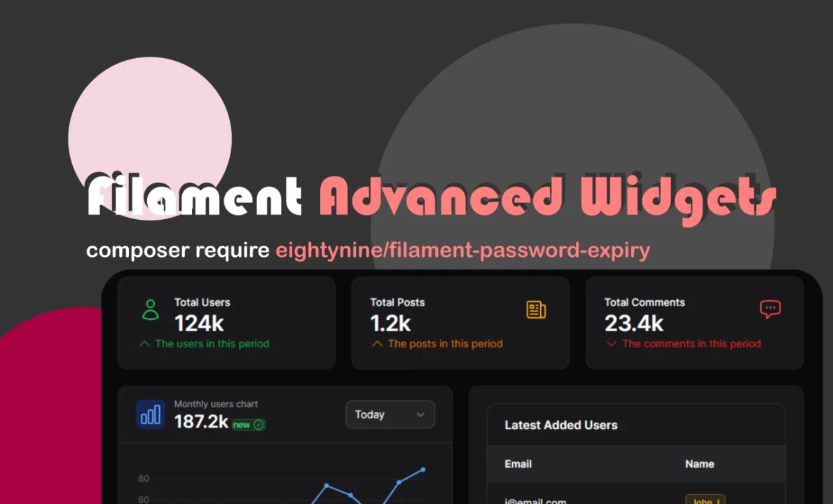Open the eightynine/filament-password-expiry package link
The image size is (833, 504).
pyautogui.click(x=462, y=250)
